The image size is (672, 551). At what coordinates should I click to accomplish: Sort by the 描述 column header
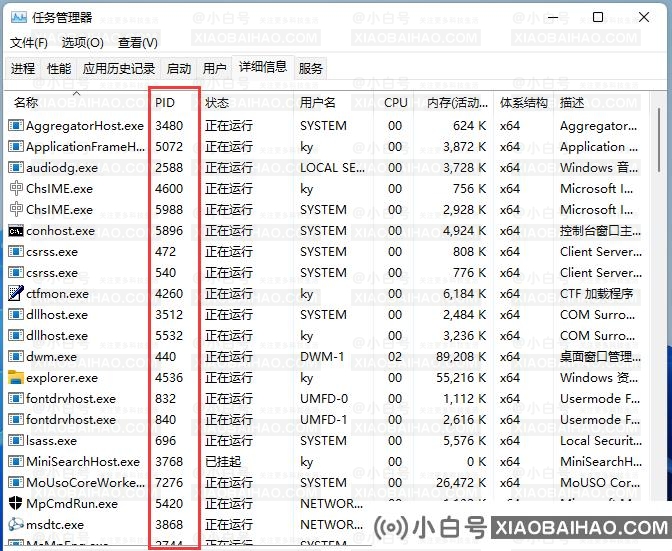click(601, 103)
